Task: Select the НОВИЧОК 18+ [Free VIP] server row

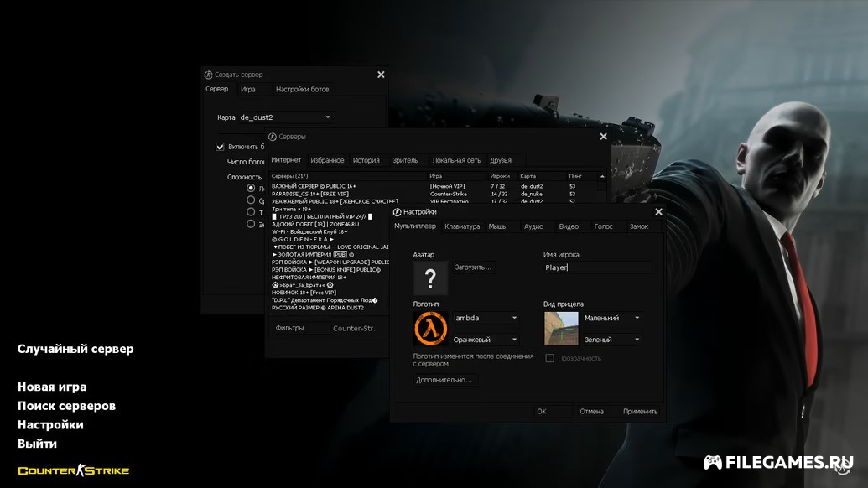Action: click(x=330, y=292)
